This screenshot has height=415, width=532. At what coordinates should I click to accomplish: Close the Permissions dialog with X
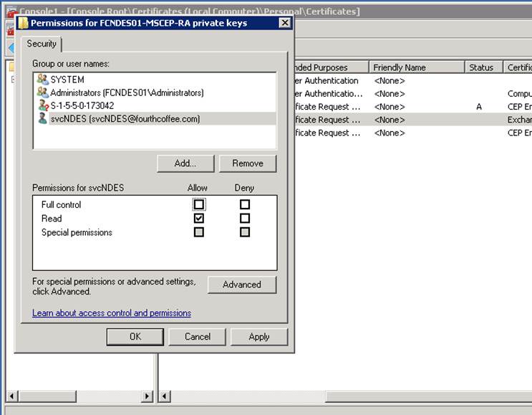pyautogui.click(x=284, y=23)
